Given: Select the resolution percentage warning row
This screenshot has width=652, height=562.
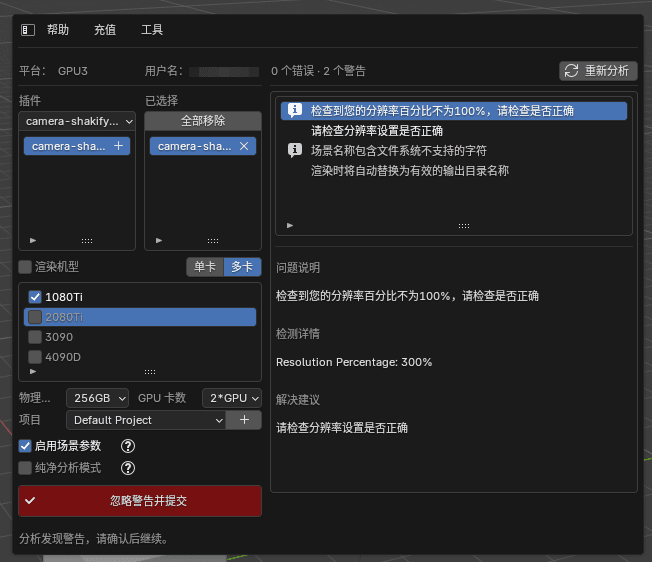Looking at the screenshot, I should (x=454, y=111).
